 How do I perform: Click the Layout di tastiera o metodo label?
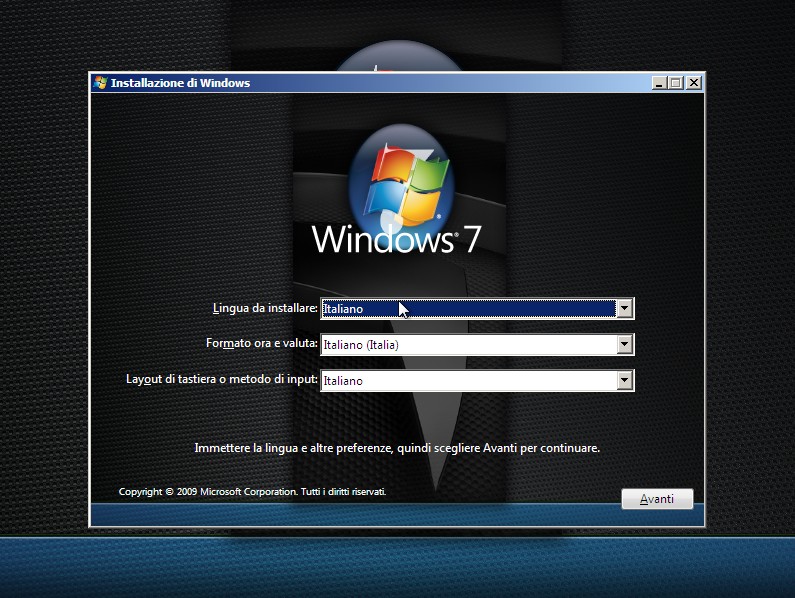click(222, 379)
